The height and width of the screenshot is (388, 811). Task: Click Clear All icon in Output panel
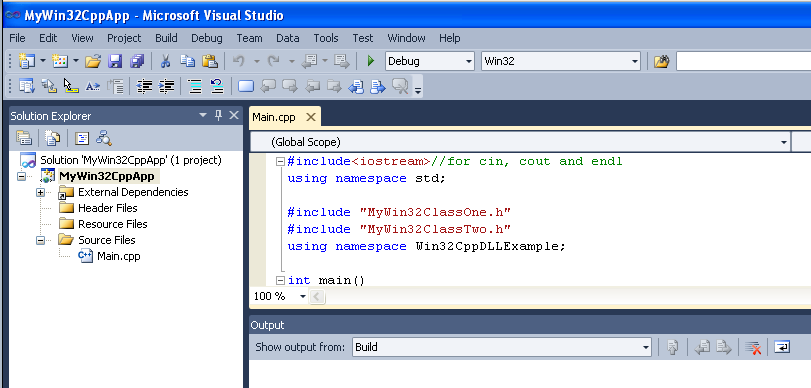(753, 348)
